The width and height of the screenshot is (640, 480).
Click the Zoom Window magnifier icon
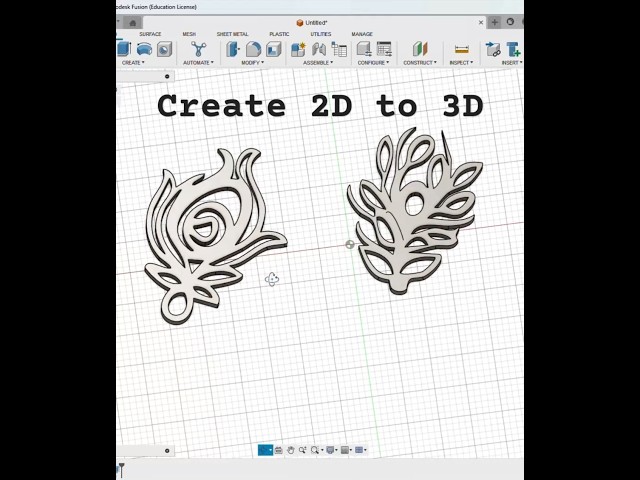coord(314,450)
